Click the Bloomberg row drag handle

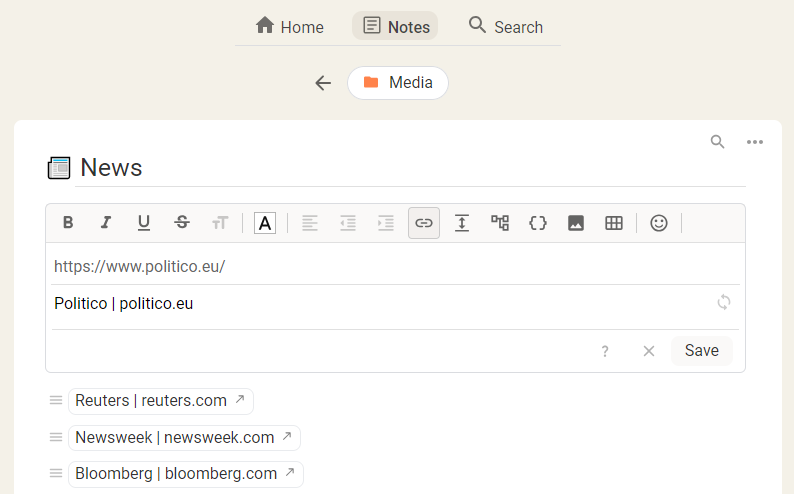(56, 474)
